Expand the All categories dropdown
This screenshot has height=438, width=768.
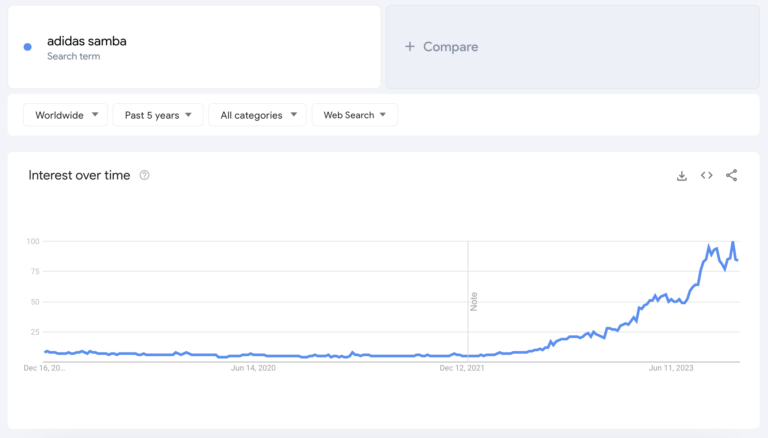[257, 115]
